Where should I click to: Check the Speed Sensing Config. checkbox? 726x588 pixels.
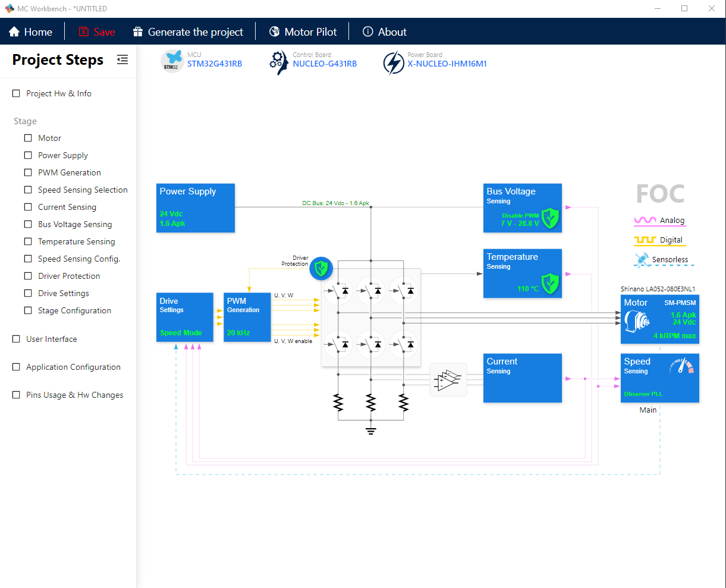click(28, 259)
